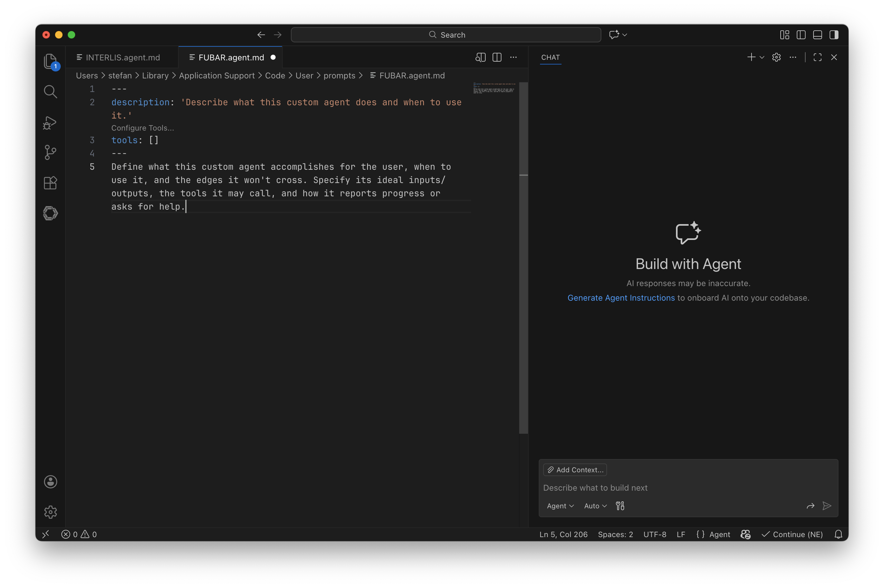This screenshot has height=588, width=884.
Task: Close the chat panel
Action: tap(834, 57)
